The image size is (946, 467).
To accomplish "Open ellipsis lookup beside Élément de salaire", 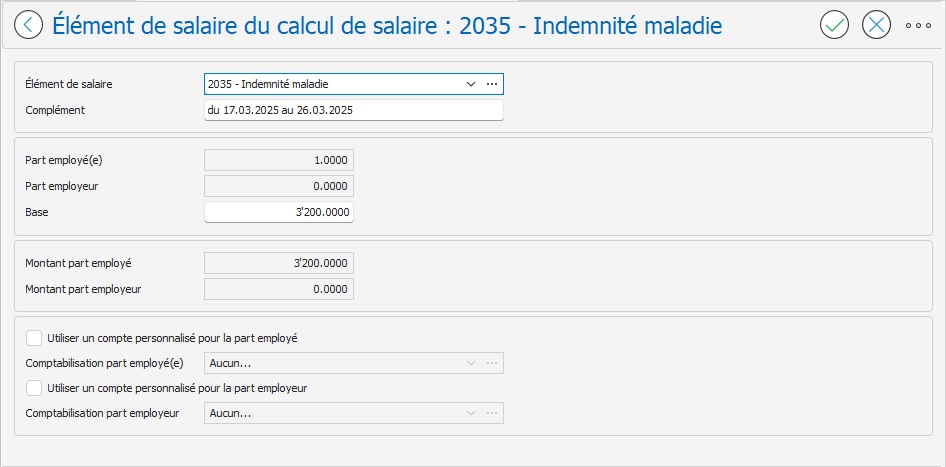I will (x=492, y=84).
